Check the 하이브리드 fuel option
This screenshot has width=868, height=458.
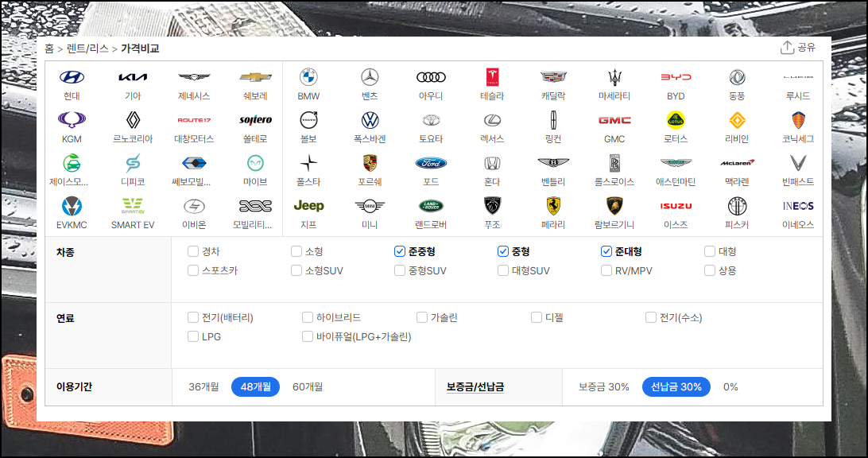pyautogui.click(x=308, y=317)
